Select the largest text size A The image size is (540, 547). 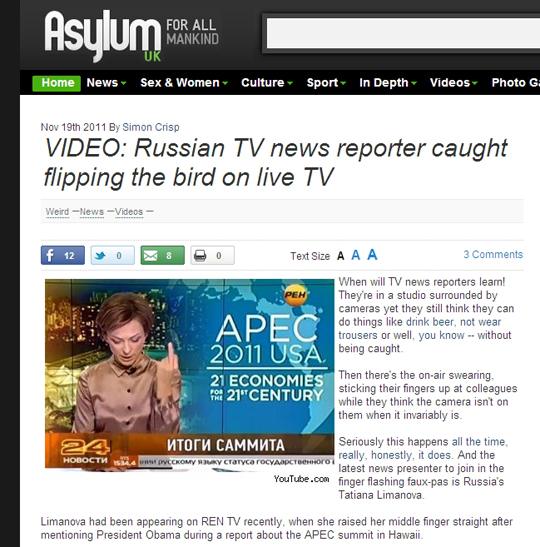click(x=372, y=255)
